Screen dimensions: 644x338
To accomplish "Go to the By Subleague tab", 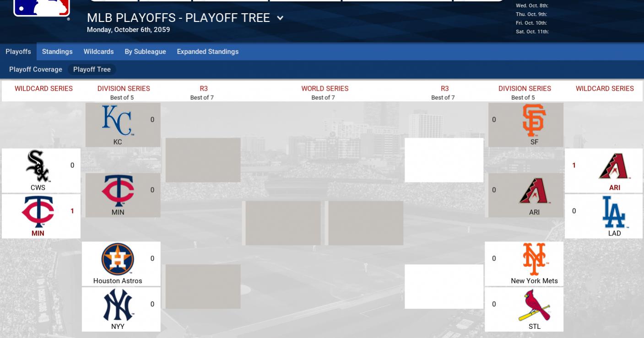I will click(x=145, y=52).
